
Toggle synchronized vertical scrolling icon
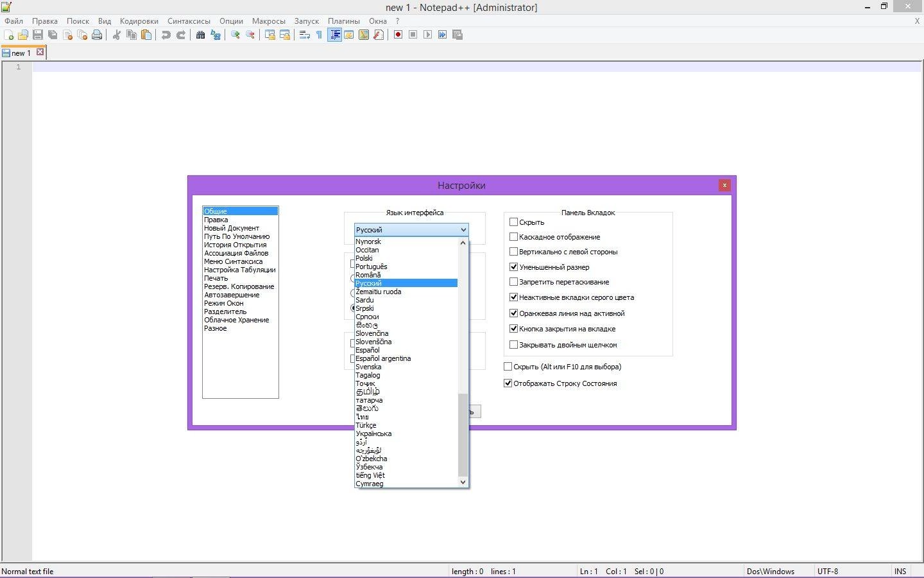(270, 35)
